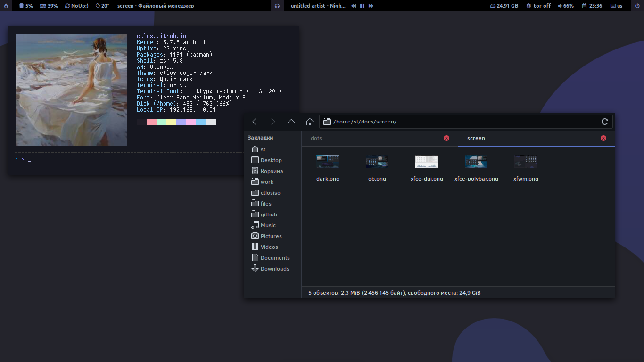Viewport: 644px width, 362px height.
Task: Select the xfwm.png thumbnail
Action: pyautogui.click(x=526, y=162)
